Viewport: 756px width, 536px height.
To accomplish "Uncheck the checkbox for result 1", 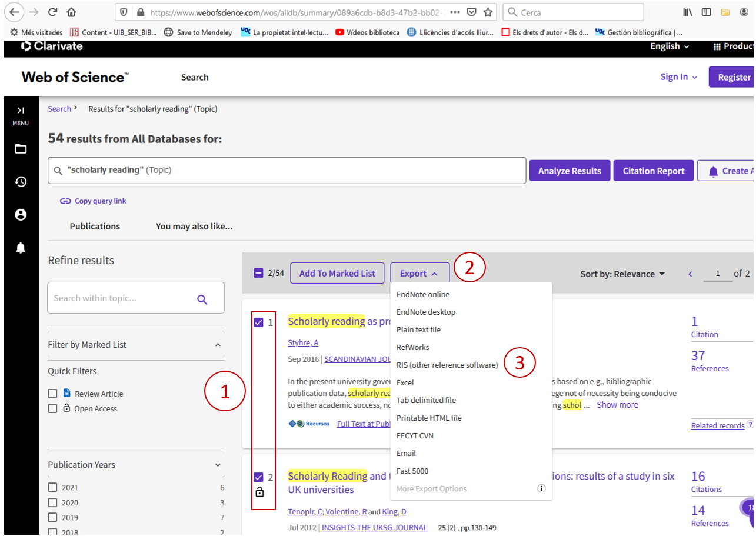I will [258, 322].
